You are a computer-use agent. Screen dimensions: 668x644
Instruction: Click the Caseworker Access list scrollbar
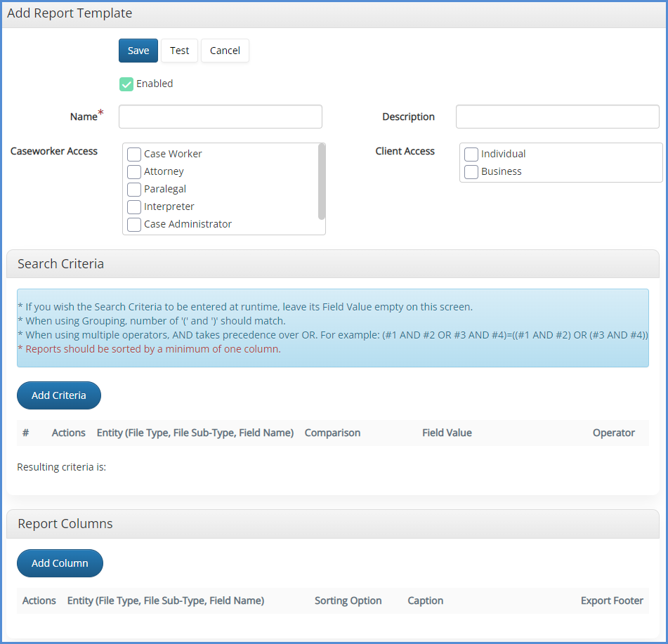point(322,181)
